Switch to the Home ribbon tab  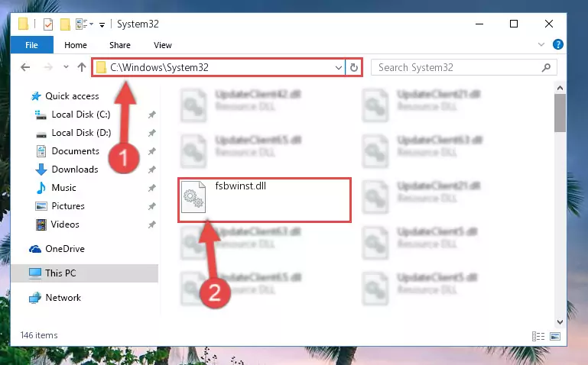76,45
